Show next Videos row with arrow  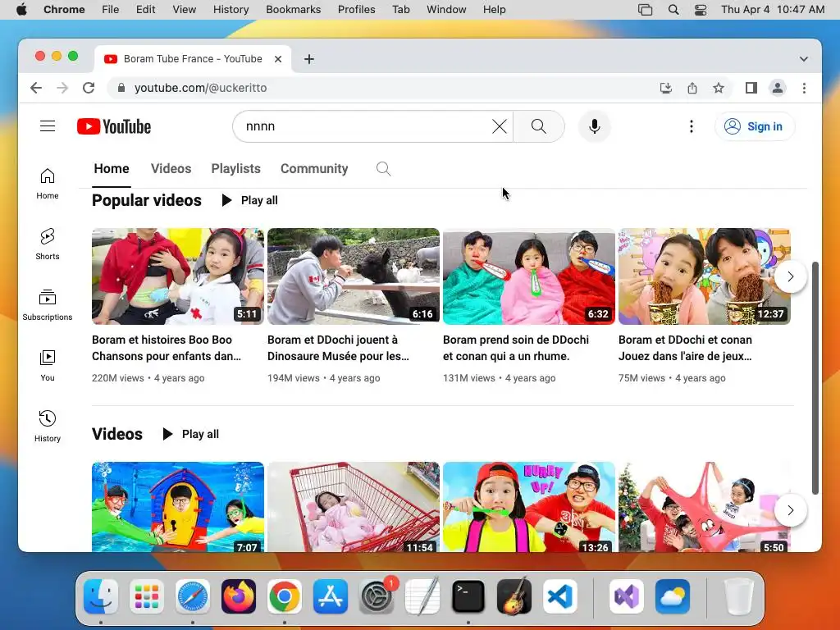pyautogui.click(x=791, y=510)
